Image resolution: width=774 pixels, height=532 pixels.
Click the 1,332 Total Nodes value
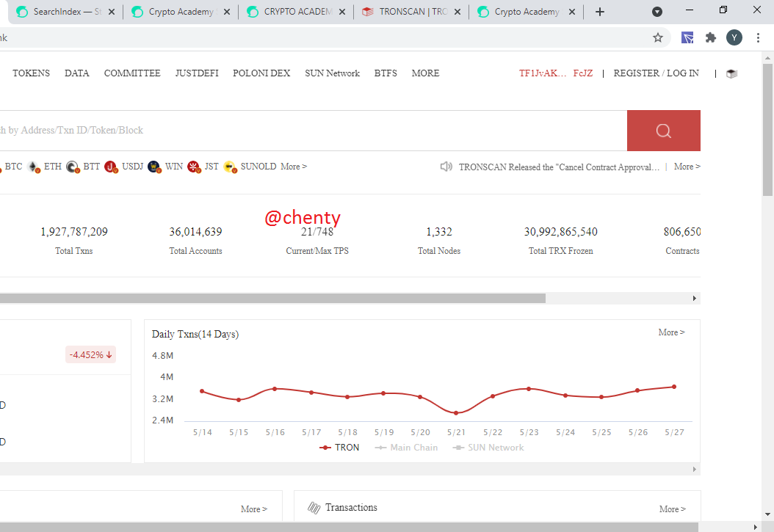tap(439, 232)
